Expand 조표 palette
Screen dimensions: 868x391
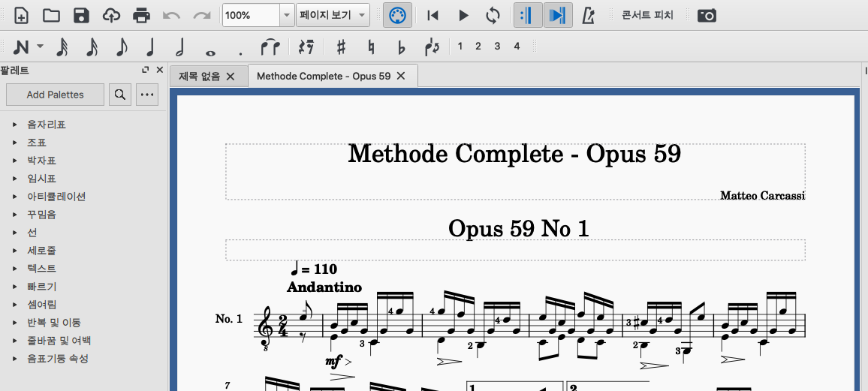[x=16, y=143]
